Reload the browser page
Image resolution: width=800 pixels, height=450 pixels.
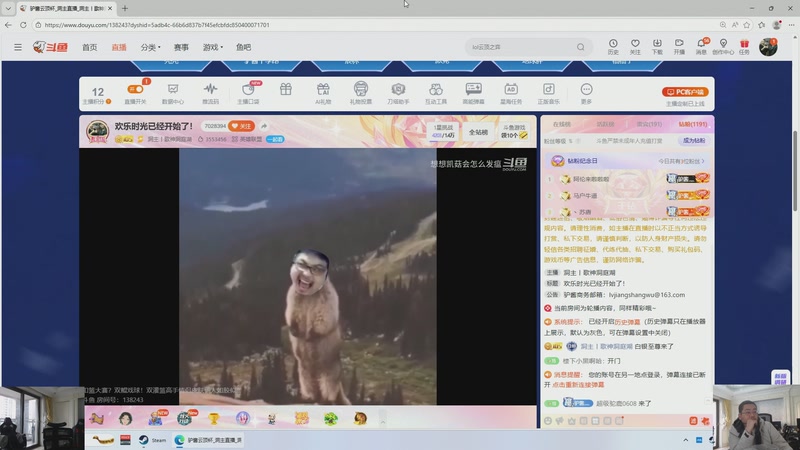(x=23, y=24)
